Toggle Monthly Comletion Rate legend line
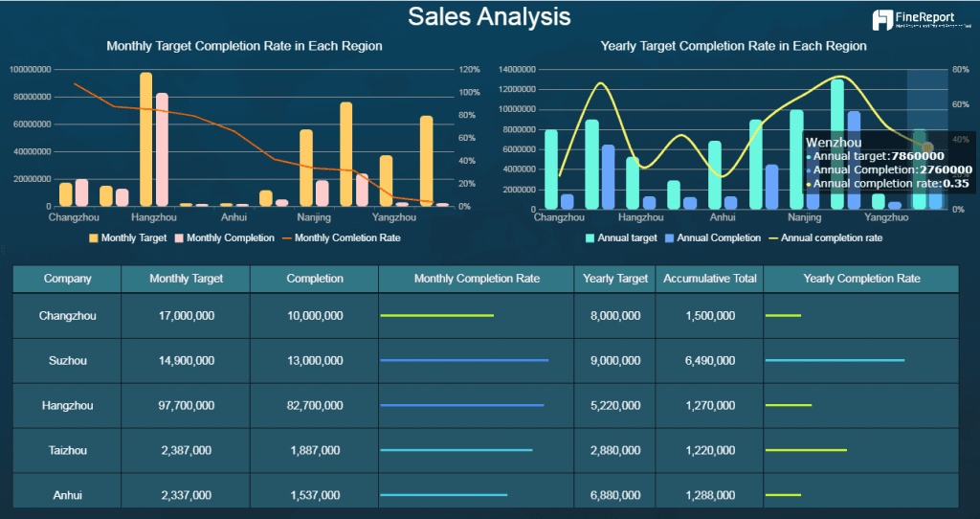The width and height of the screenshot is (980, 519). pyautogui.click(x=342, y=238)
